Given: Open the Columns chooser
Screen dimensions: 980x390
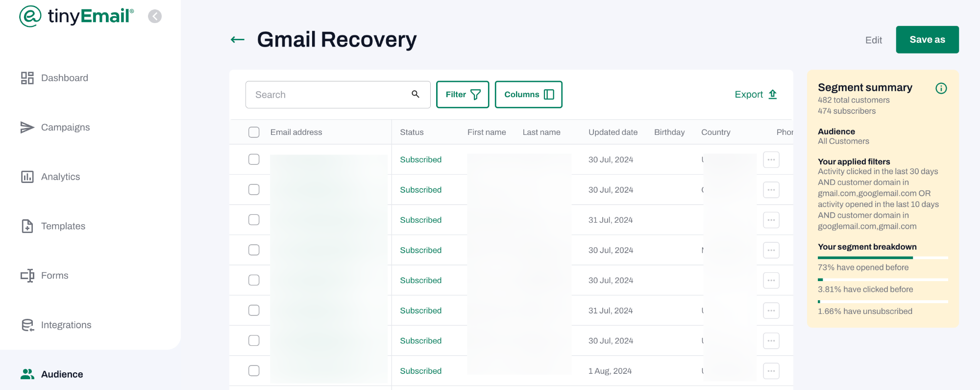Looking at the screenshot, I should tap(529, 95).
